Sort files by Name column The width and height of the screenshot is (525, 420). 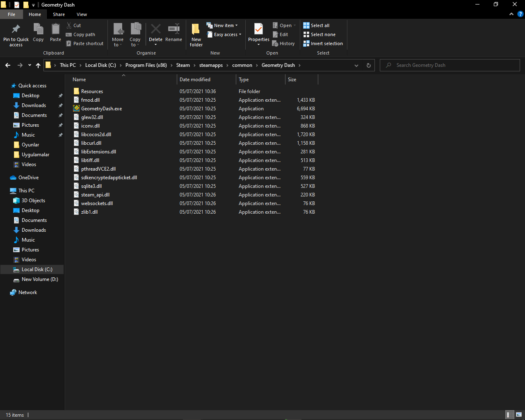(x=123, y=80)
